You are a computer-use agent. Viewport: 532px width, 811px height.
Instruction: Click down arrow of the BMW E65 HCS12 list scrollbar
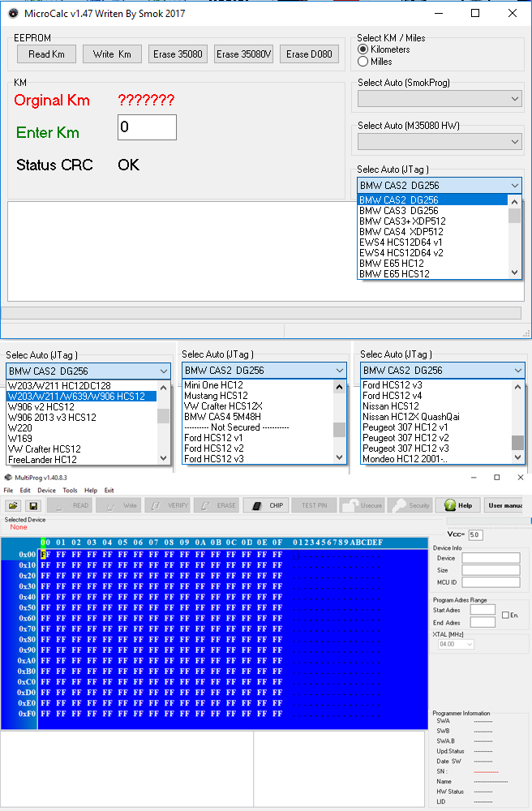pos(514,272)
